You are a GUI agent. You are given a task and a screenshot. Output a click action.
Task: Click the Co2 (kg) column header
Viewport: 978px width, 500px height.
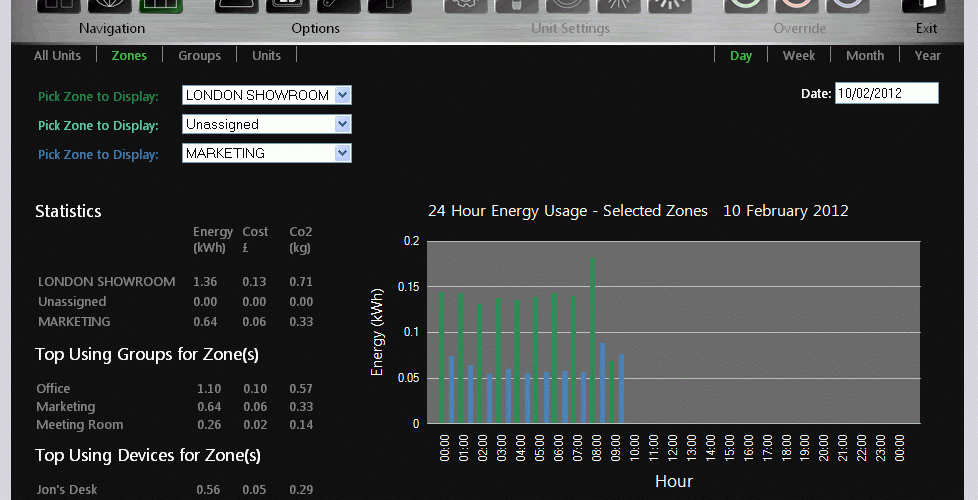(301, 239)
